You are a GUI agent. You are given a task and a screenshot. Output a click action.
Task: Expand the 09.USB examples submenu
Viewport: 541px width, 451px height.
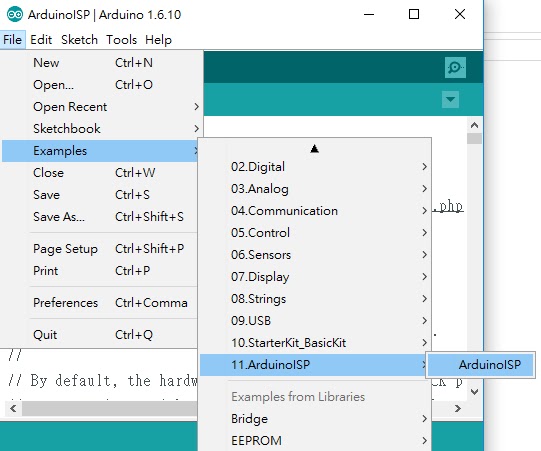(315, 321)
